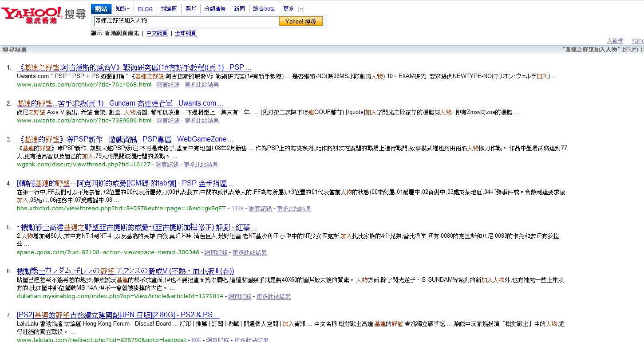
Task: Open 更多此站結果 for dullahan.mysinablog.com result
Action: tap(274, 296)
